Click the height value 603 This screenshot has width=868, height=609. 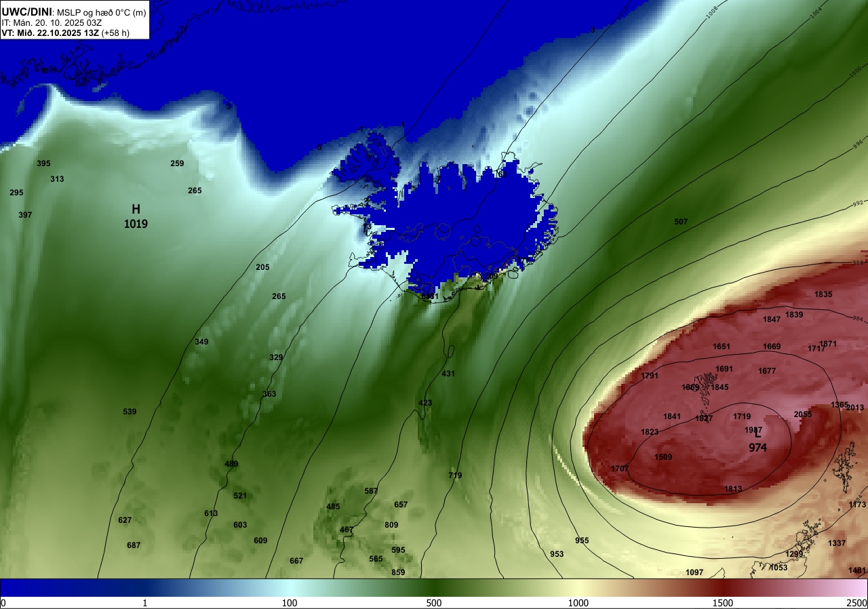[240, 525]
